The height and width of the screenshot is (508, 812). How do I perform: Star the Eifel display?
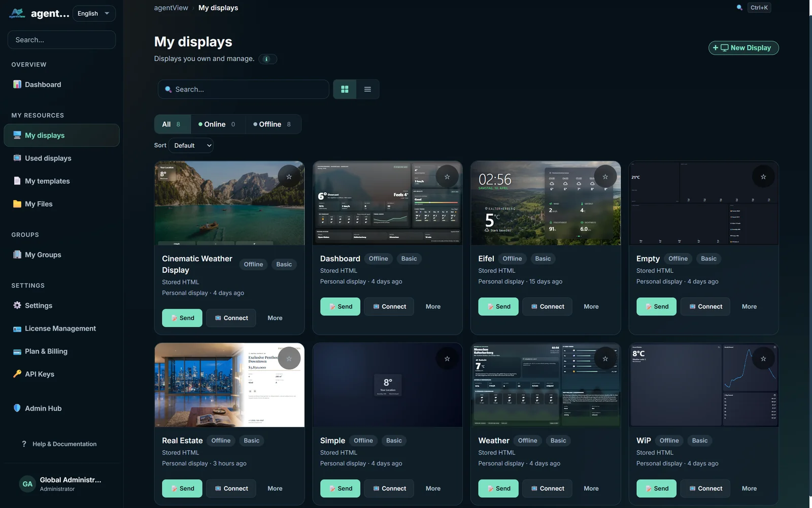pos(605,177)
